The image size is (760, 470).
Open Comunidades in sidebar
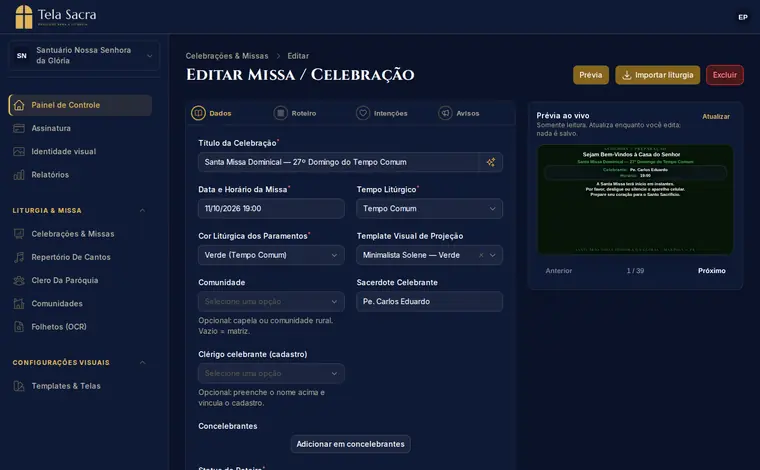80,304
